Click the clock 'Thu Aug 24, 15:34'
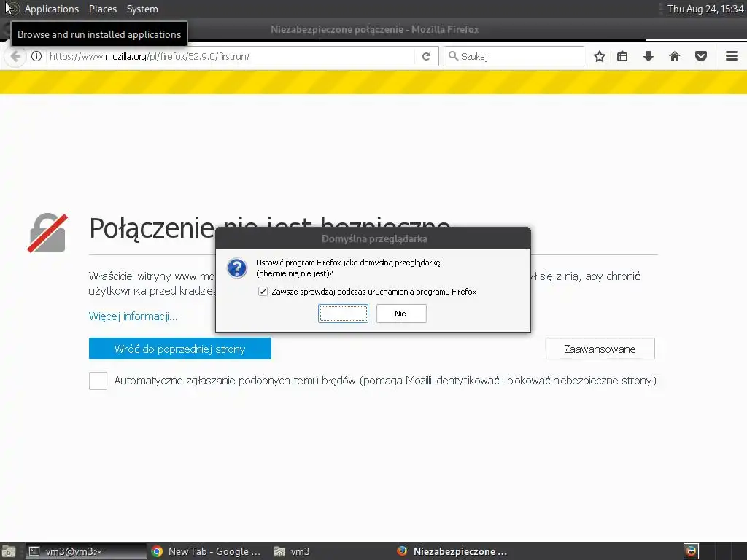747x560 pixels. pyautogui.click(x=705, y=9)
